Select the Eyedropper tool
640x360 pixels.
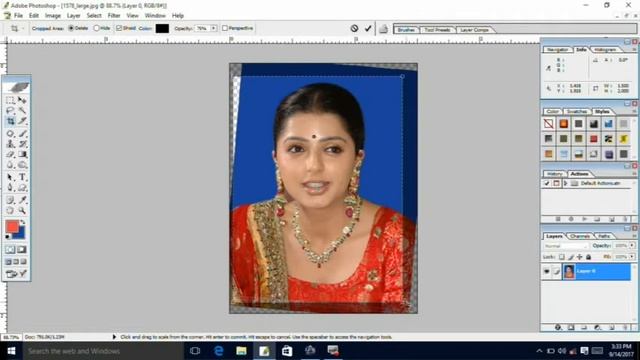[x=22, y=200]
